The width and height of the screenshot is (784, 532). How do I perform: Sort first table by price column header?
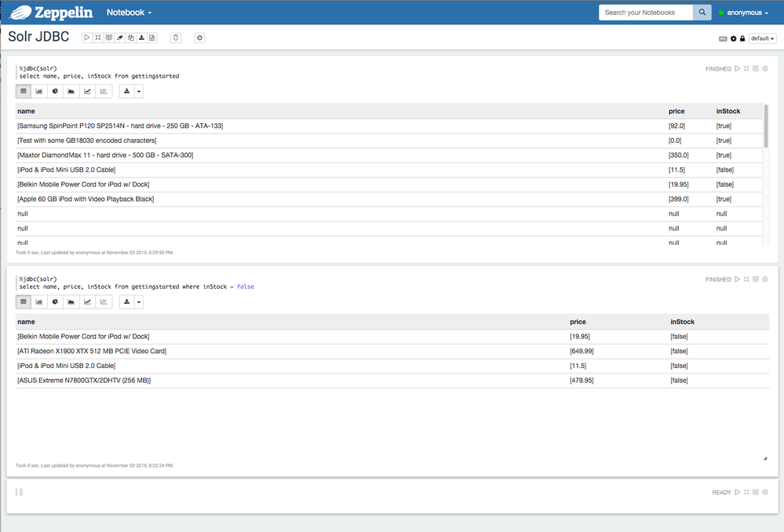pos(676,111)
